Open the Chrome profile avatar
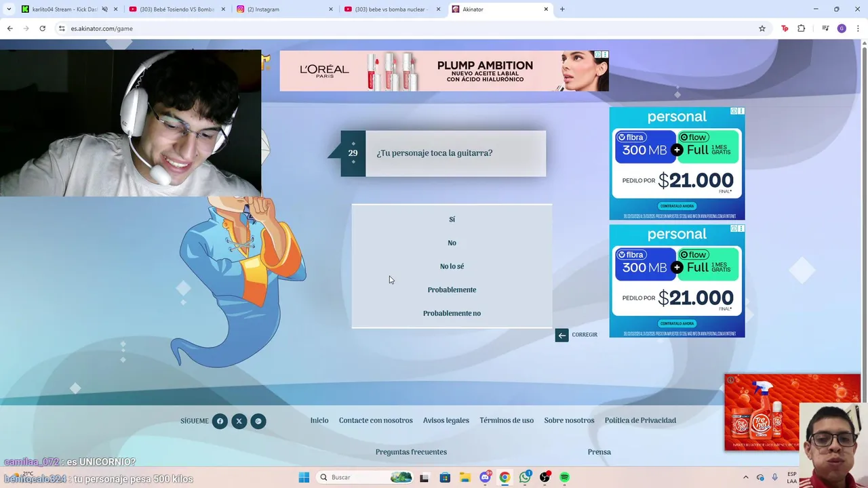The height and width of the screenshot is (488, 868). point(842,28)
